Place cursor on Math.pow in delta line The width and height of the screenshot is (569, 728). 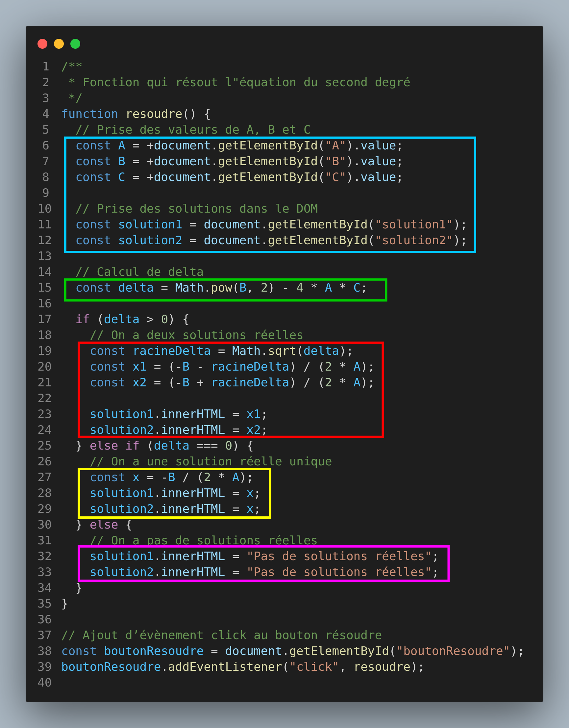203,288
